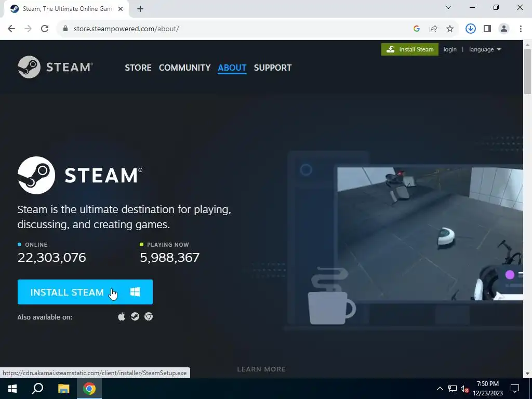View site information lock icon
532x399 pixels.
[65, 29]
